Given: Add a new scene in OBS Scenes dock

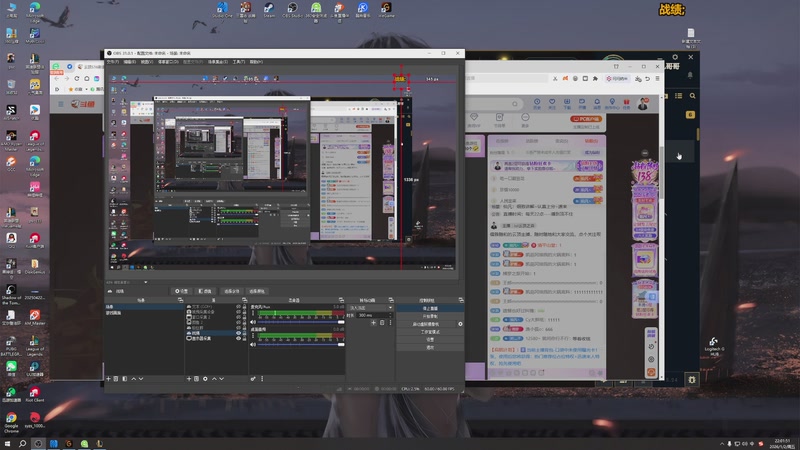Looking at the screenshot, I should [108, 379].
